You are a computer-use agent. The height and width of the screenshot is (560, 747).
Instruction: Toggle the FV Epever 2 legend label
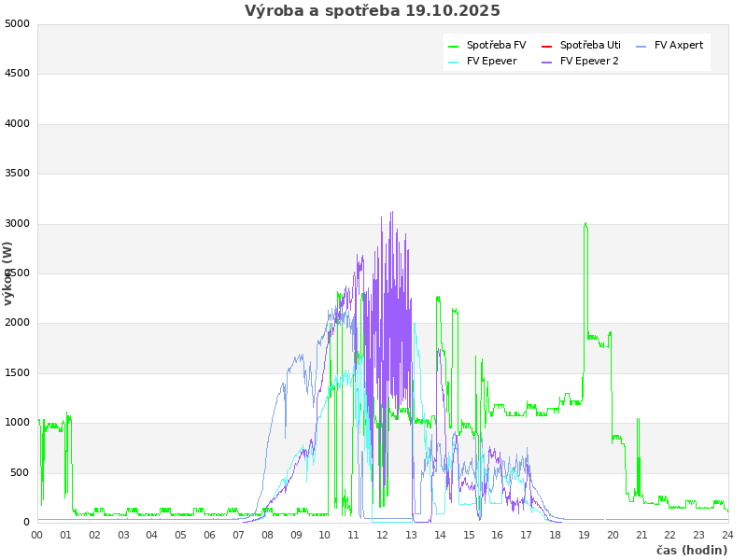[589, 61]
